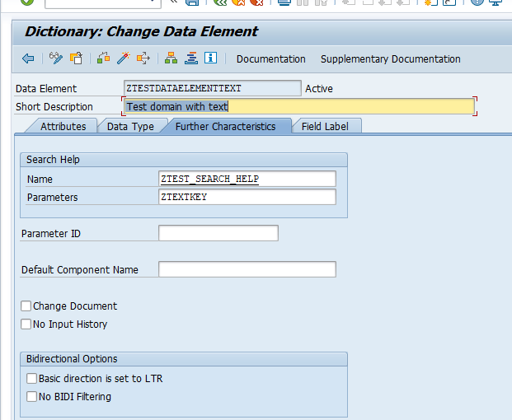Image resolution: width=512 pixels, height=420 pixels.
Task: Click the orange Exit icon in top toolbar
Action: [x=238, y=2]
